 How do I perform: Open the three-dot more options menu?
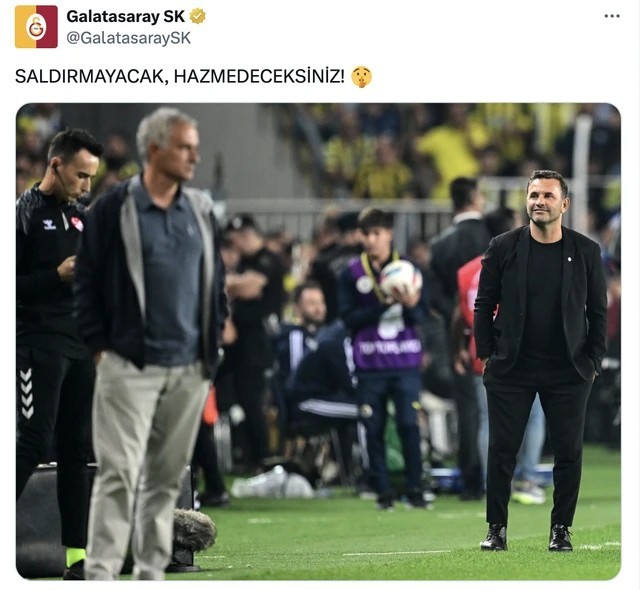tap(612, 16)
